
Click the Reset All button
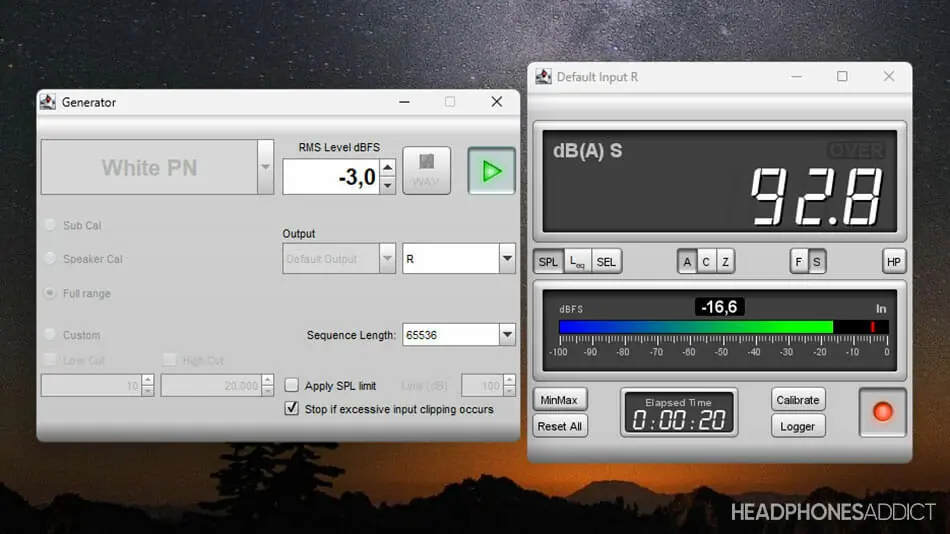click(560, 426)
